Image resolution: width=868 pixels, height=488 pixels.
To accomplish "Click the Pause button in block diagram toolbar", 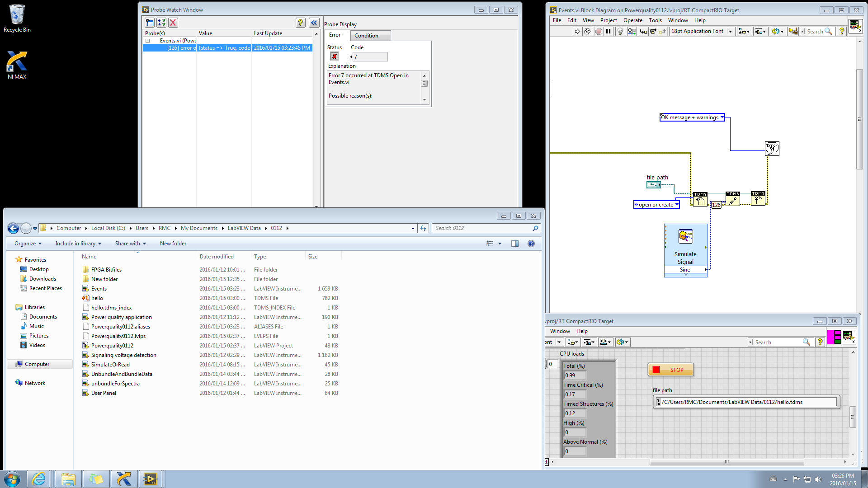I will coord(609,31).
